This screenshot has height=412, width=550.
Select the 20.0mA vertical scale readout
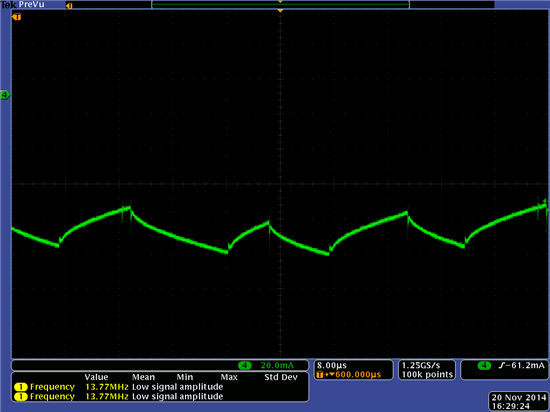click(x=277, y=366)
